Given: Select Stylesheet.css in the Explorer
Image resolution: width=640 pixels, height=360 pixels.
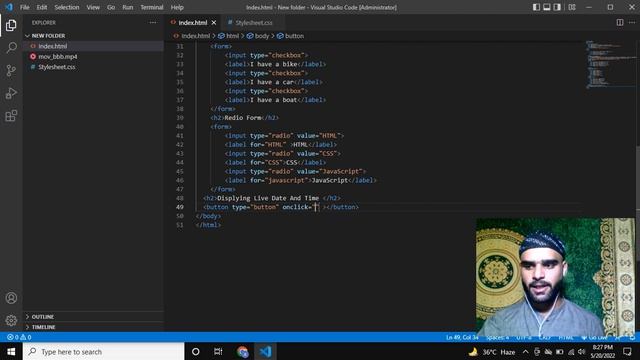Looking at the screenshot, I should pyautogui.click(x=94, y=67).
